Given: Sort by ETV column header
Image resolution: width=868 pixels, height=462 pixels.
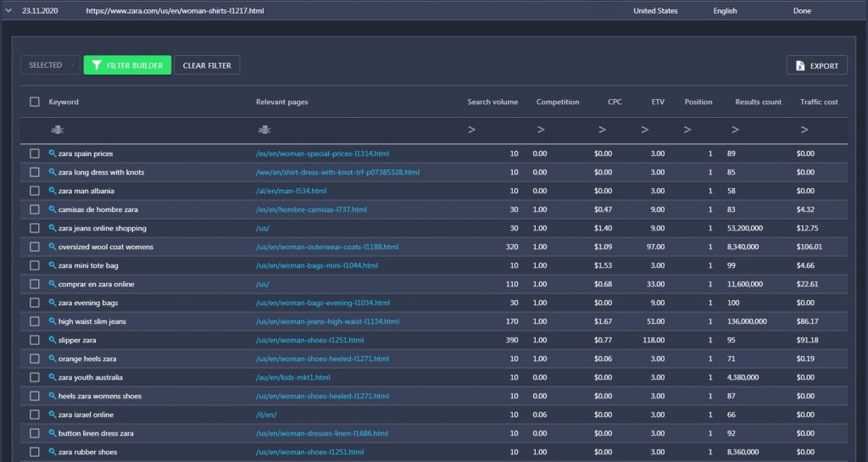Looking at the screenshot, I should (x=658, y=102).
